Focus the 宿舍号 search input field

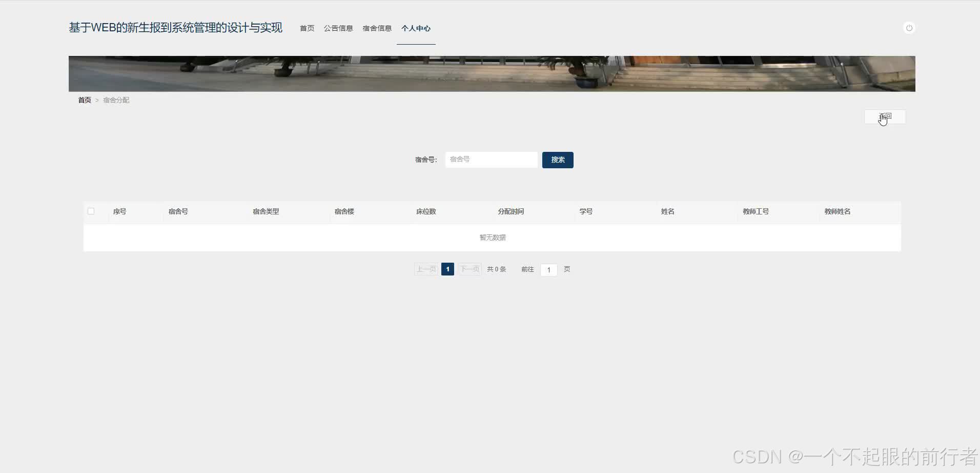(x=491, y=160)
